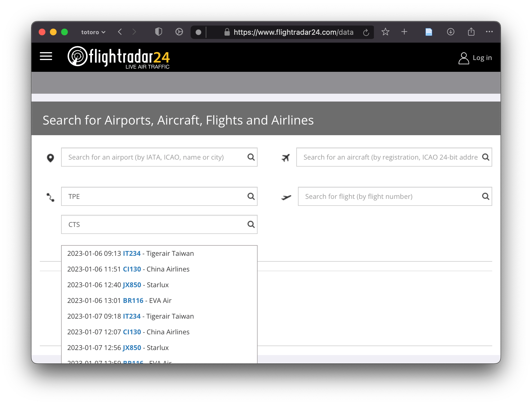Image resolution: width=532 pixels, height=405 pixels.
Task: Click the flight number search field
Action: click(x=395, y=196)
